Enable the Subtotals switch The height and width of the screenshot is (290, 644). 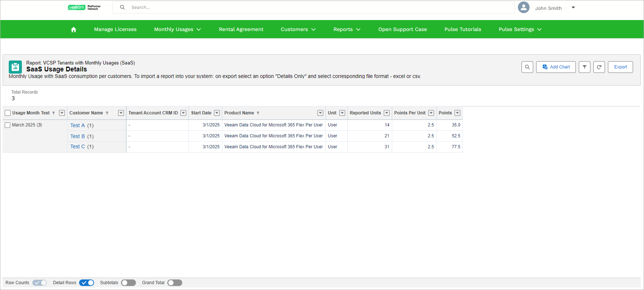[x=129, y=283]
